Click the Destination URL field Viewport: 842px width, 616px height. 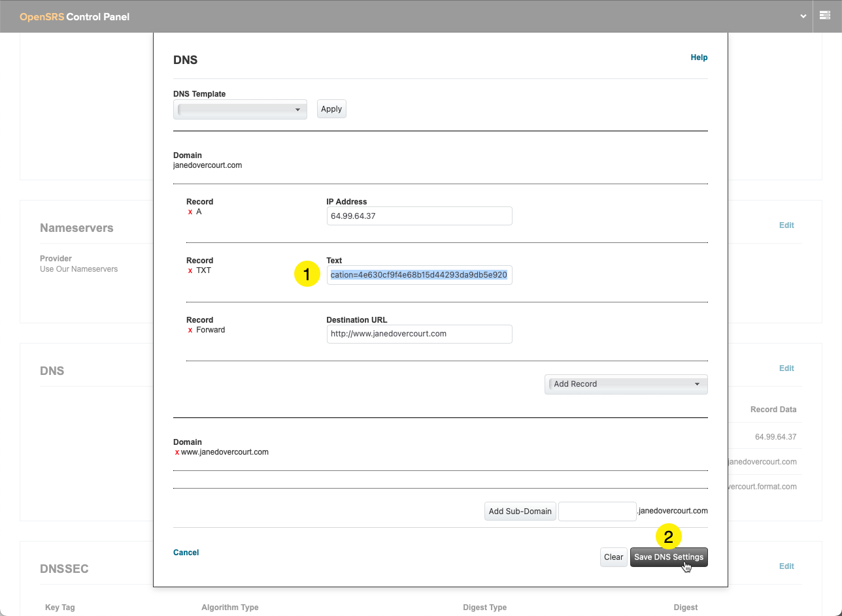(419, 334)
